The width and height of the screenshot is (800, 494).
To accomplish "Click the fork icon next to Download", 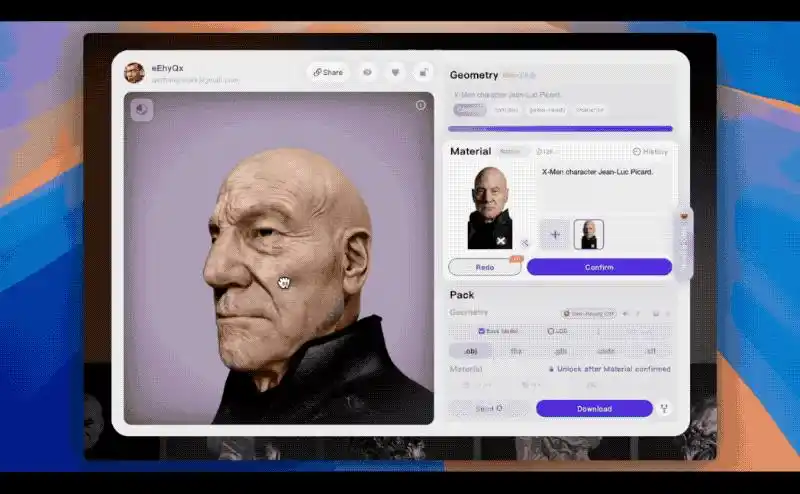I will pyautogui.click(x=664, y=409).
